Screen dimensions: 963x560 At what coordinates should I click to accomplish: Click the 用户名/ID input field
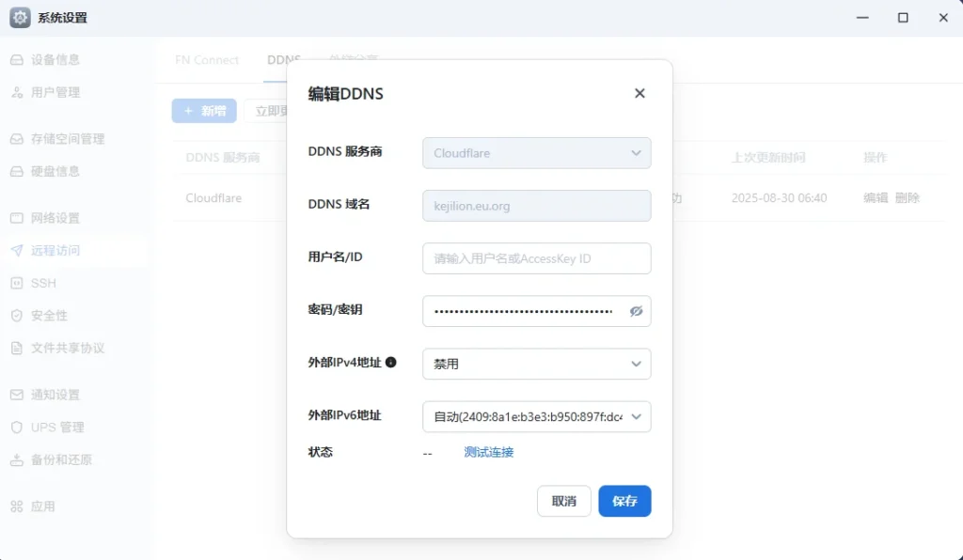point(536,258)
